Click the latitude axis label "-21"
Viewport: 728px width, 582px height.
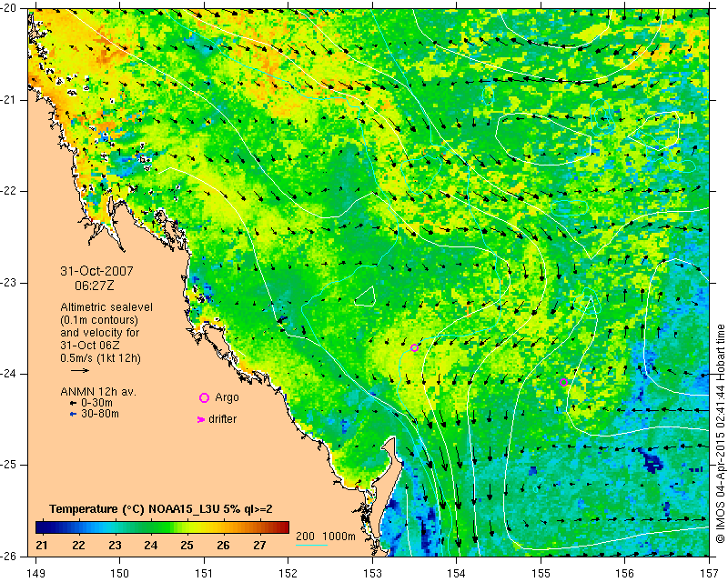pyautogui.click(x=10, y=100)
